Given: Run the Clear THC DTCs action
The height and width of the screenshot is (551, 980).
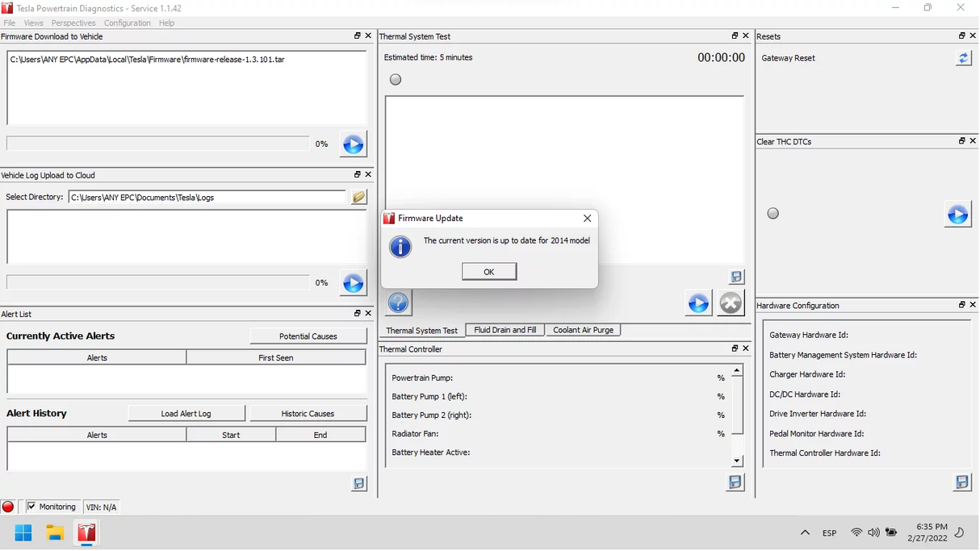Looking at the screenshot, I should tap(957, 215).
